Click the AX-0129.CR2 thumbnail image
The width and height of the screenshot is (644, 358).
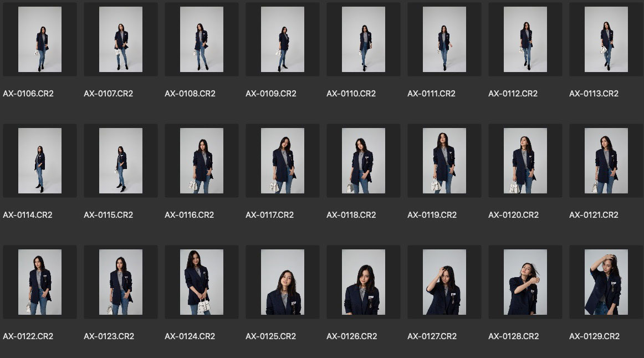pos(606,282)
